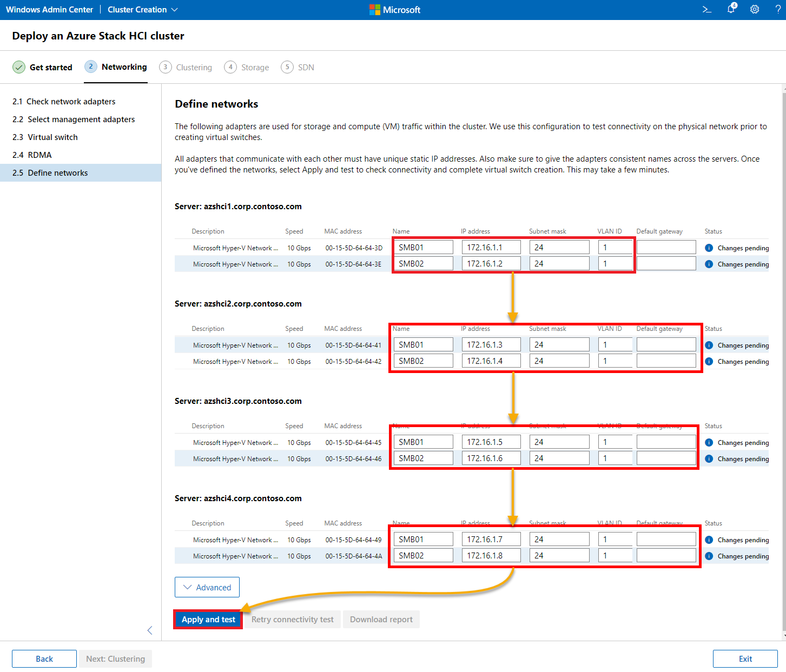Open the Cluster Creation dropdown

[143, 10]
